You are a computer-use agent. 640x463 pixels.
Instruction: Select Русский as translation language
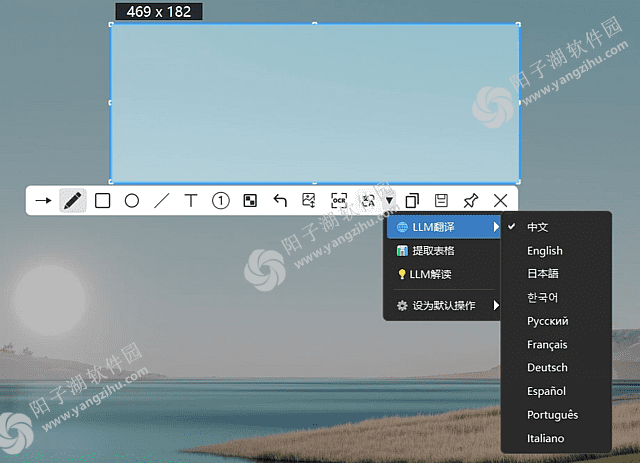[x=556, y=321]
